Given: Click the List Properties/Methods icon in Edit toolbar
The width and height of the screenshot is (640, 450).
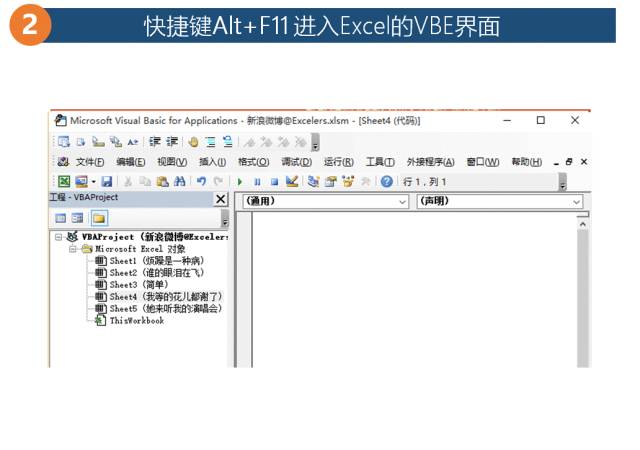Looking at the screenshot, I should (63, 142).
